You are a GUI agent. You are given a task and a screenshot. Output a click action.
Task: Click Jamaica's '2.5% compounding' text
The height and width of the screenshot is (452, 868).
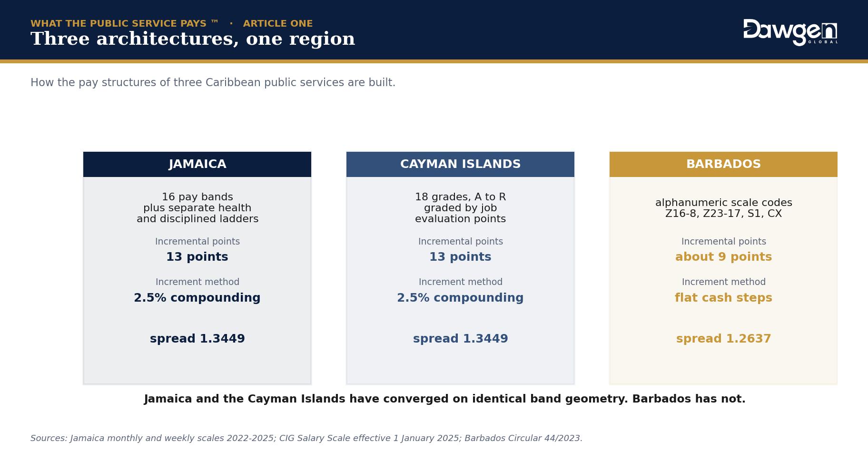pyautogui.click(x=197, y=298)
